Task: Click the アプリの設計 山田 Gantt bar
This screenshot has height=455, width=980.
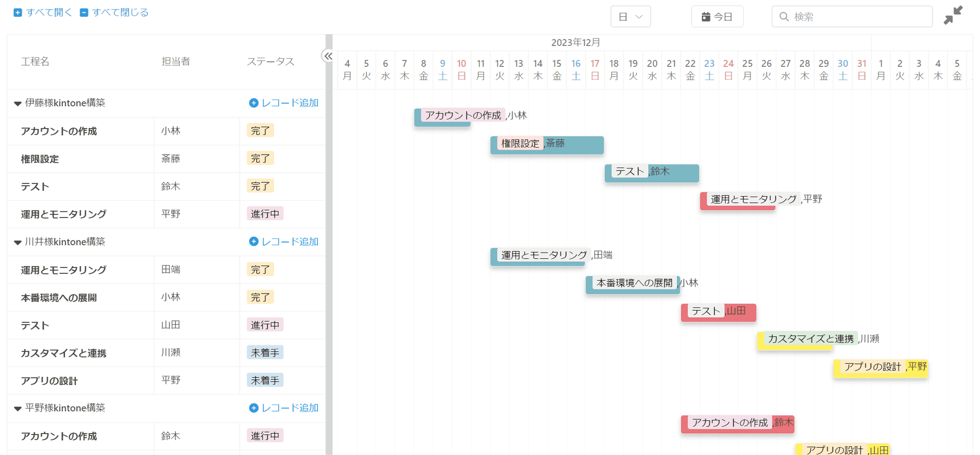Action: pyautogui.click(x=842, y=449)
